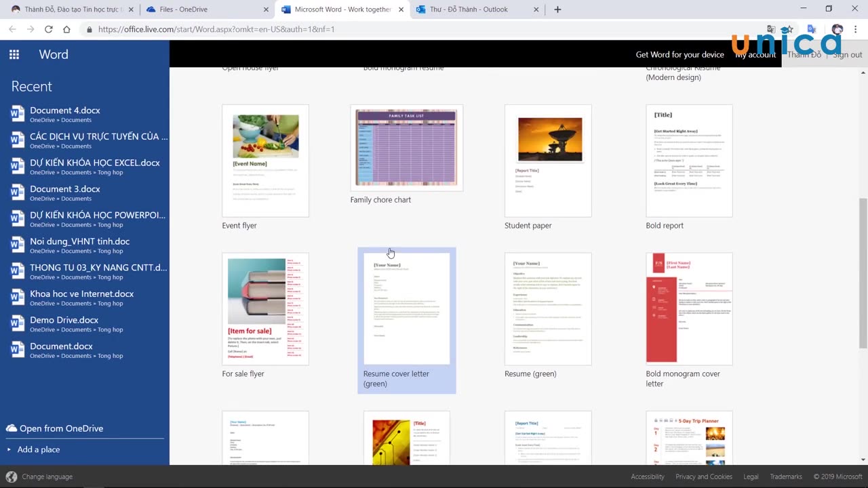This screenshot has height=488, width=868.
Task: Open Noi dung_VHNT tinh.doc
Action: [x=85, y=245]
